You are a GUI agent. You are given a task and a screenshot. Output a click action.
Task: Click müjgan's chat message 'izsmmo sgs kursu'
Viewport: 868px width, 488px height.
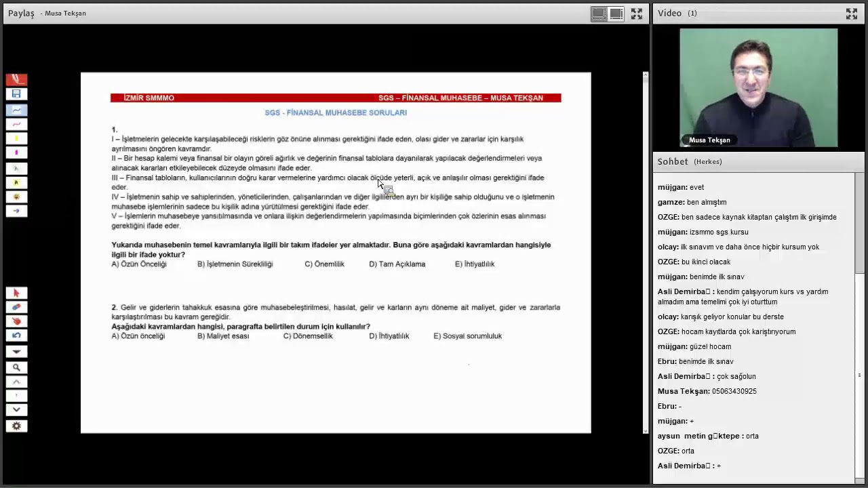[x=719, y=232]
